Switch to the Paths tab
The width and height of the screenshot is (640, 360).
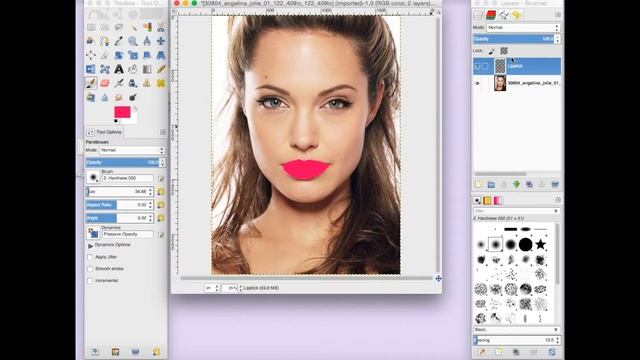[504, 15]
